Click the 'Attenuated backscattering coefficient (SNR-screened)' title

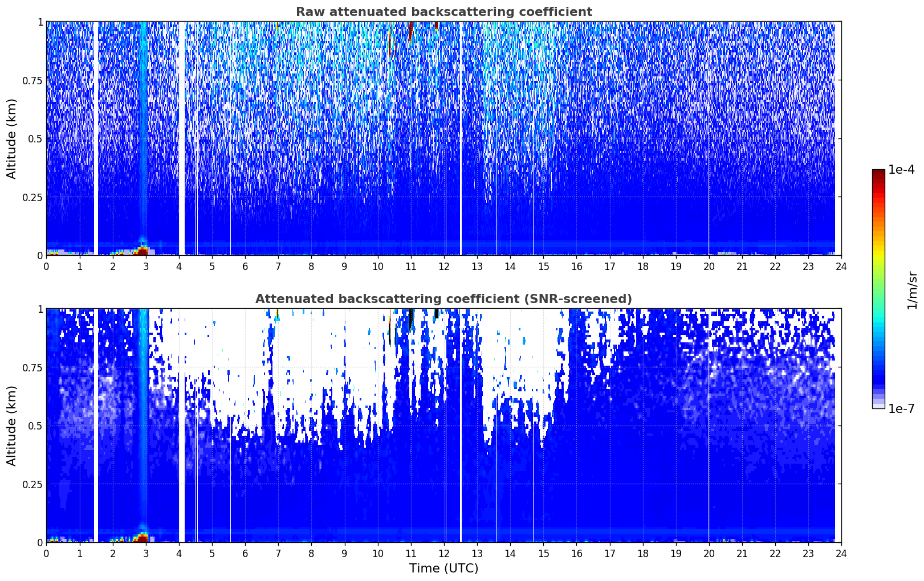coord(443,299)
